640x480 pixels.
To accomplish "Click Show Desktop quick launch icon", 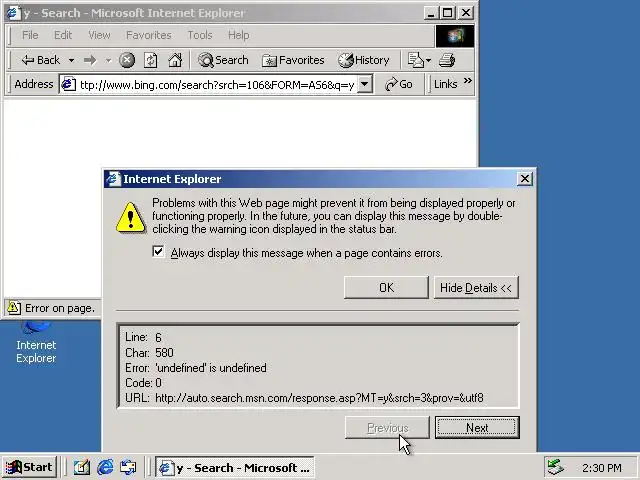I will (x=82, y=467).
